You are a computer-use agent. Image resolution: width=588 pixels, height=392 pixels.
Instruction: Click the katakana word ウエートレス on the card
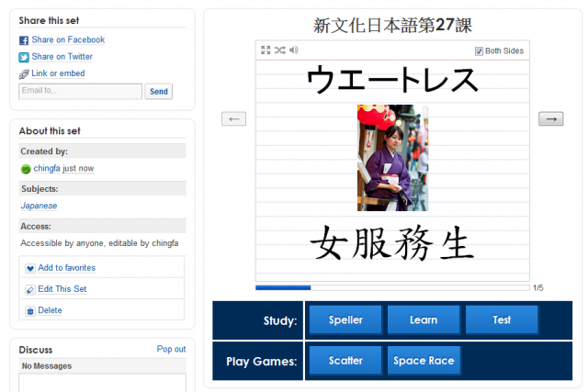392,80
